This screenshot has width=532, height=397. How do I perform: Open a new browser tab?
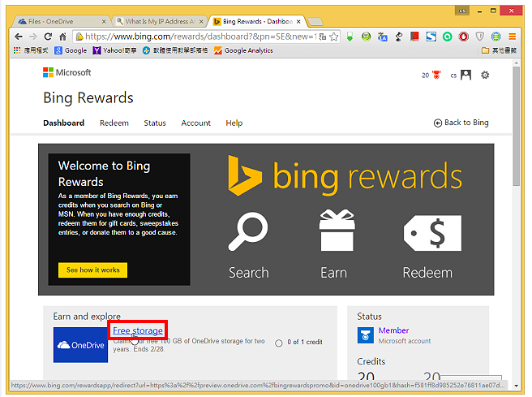[315, 22]
